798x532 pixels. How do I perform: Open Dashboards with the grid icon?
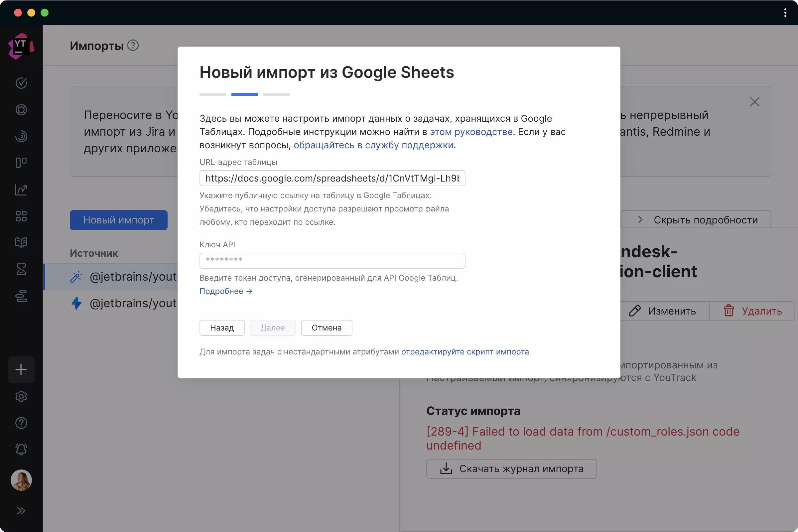[x=21, y=216]
